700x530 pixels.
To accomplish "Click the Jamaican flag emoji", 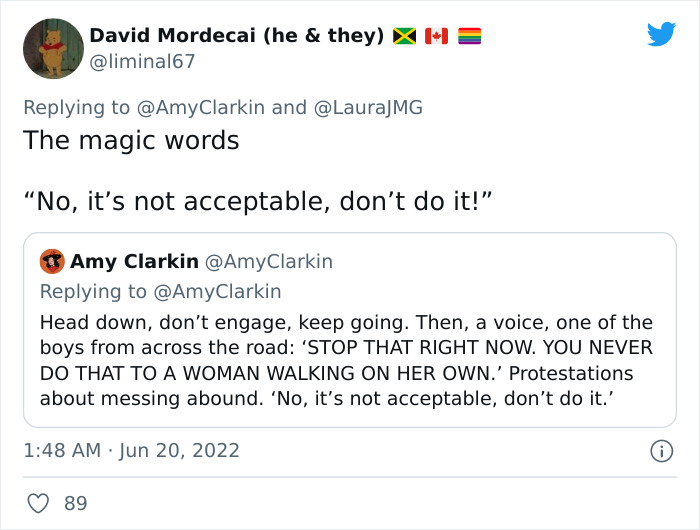I will tap(404, 36).
